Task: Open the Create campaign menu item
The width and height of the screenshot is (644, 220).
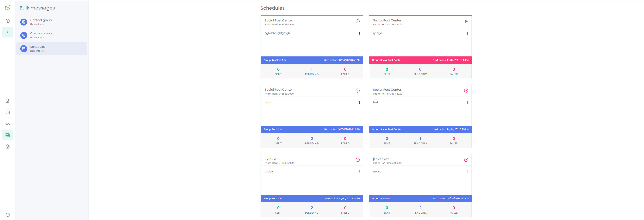Action: pyautogui.click(x=43, y=35)
